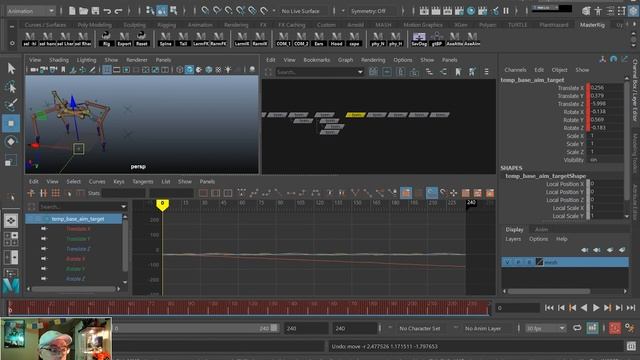This screenshot has width=640, height=360.
Task: Toggle loop playback mode icon
Action: [x=577, y=328]
